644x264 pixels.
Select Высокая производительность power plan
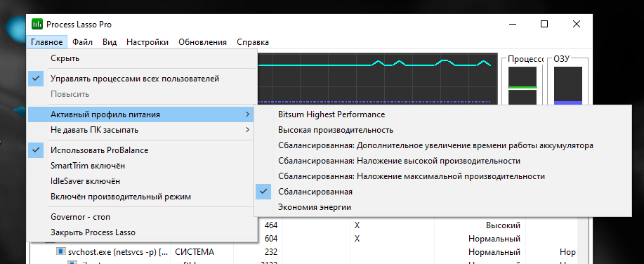coord(442,130)
